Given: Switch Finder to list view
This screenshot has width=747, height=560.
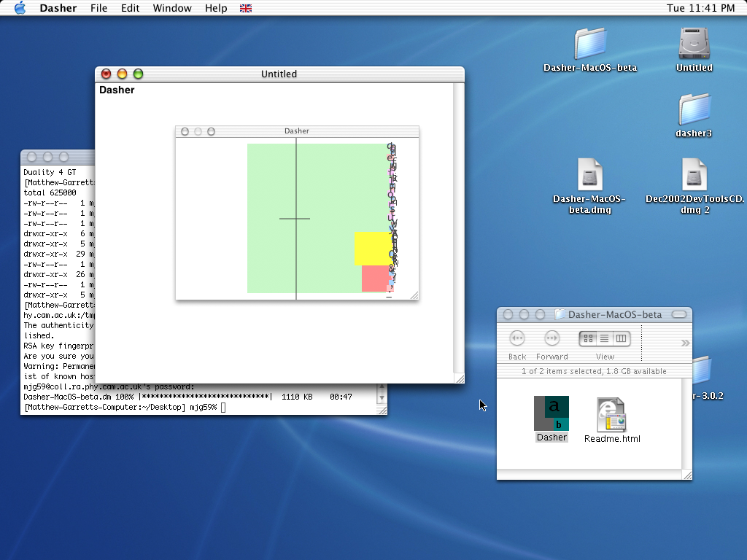Looking at the screenshot, I should [605, 338].
